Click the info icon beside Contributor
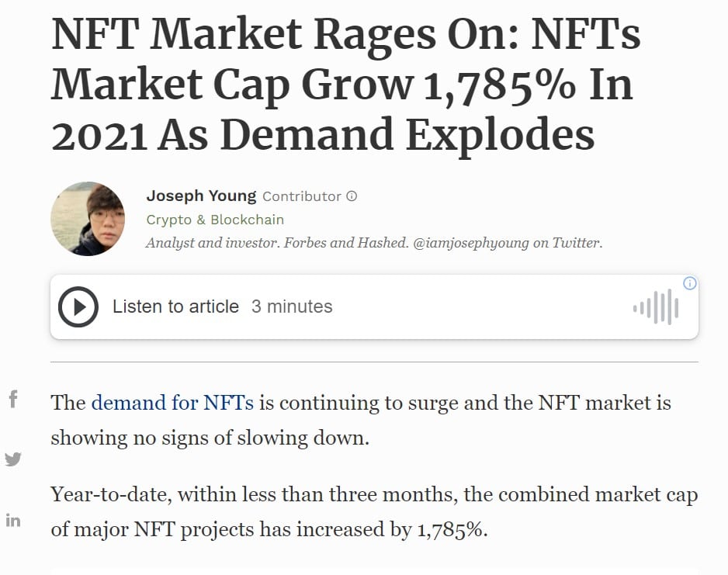This screenshot has height=575, width=728. [x=352, y=196]
